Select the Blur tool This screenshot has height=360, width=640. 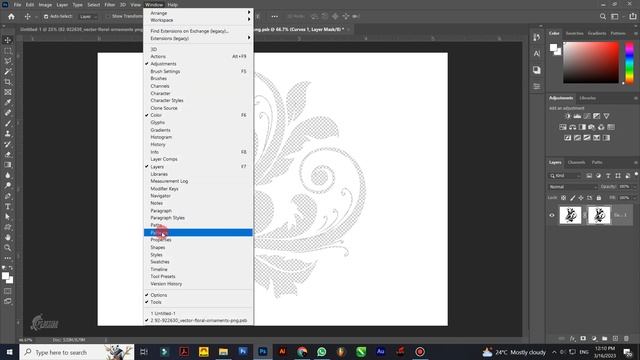pyautogui.click(x=8, y=175)
